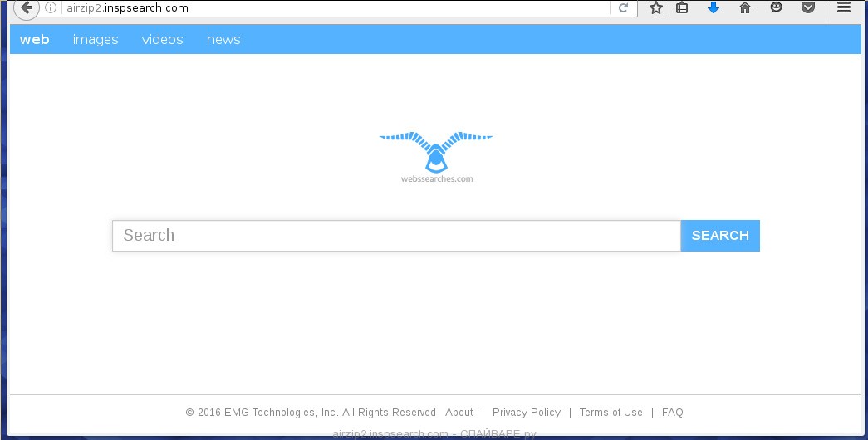Show bookmarks list icon
This screenshot has width=868, height=440.
point(682,7)
